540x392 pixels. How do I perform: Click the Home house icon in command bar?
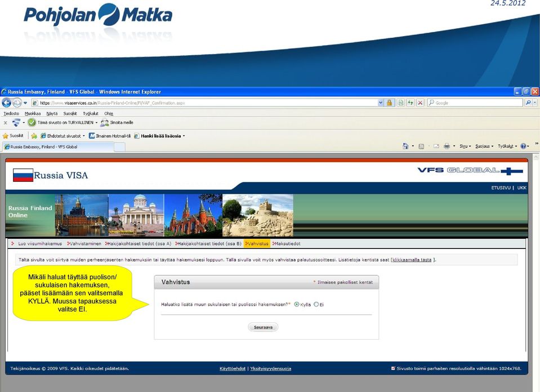coord(405,146)
